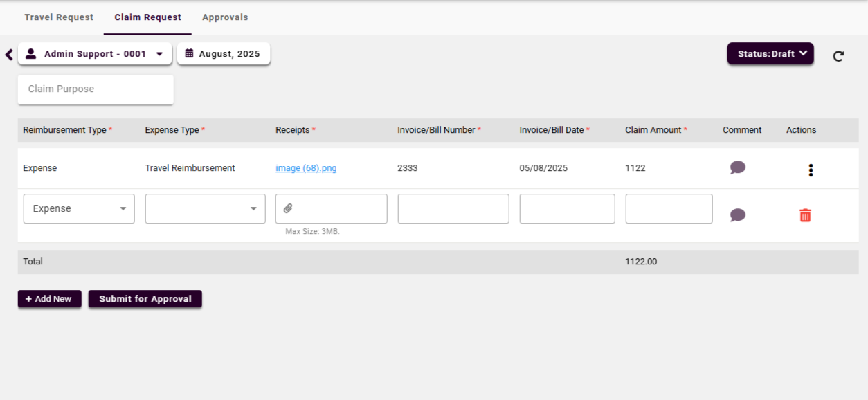Select the Claim Request tab
Image resolution: width=868 pixels, height=400 pixels.
tap(147, 17)
